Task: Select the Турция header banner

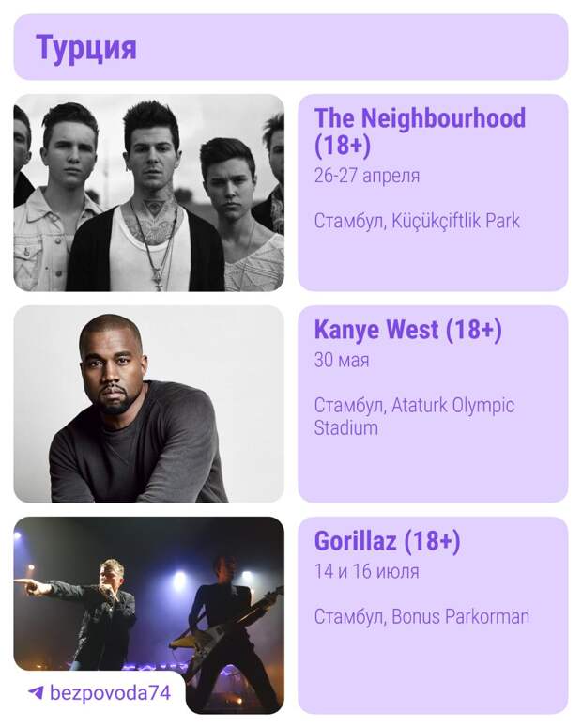Action: (x=290, y=47)
